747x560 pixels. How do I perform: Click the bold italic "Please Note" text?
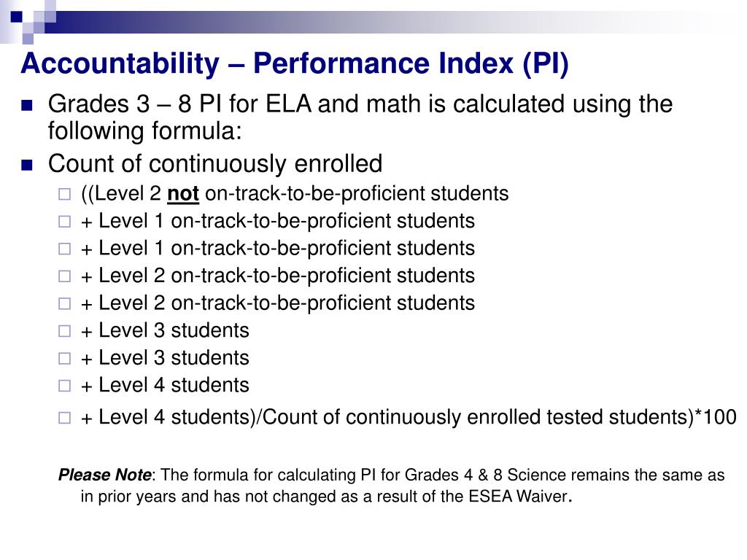104,476
